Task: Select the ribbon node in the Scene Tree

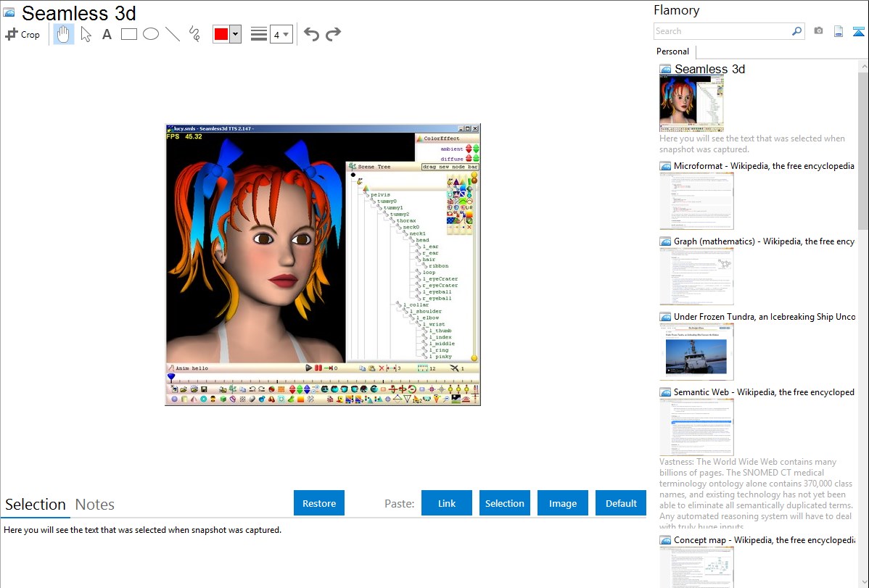Action: [x=439, y=266]
